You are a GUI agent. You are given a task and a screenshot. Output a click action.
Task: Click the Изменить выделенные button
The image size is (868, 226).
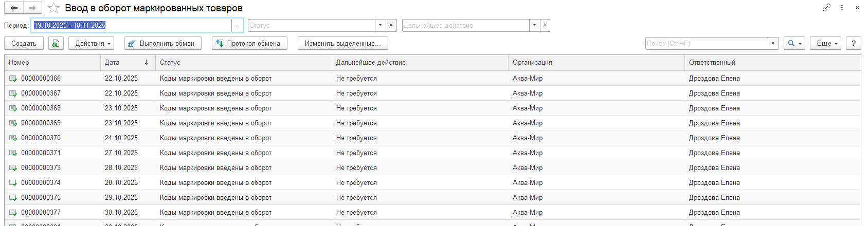tap(342, 44)
